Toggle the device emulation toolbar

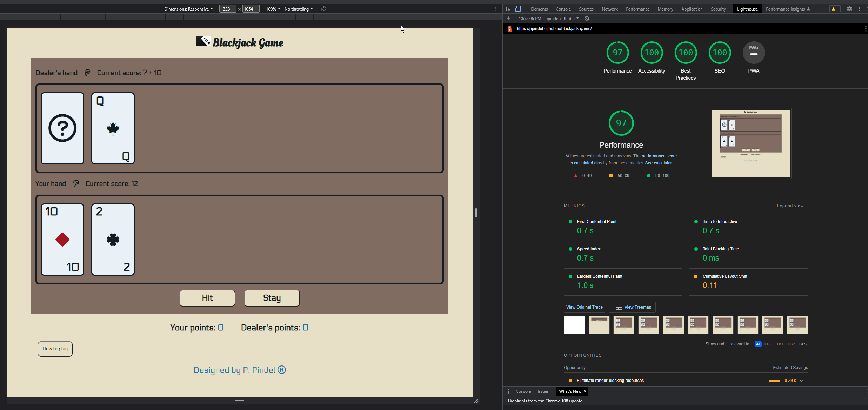[518, 9]
